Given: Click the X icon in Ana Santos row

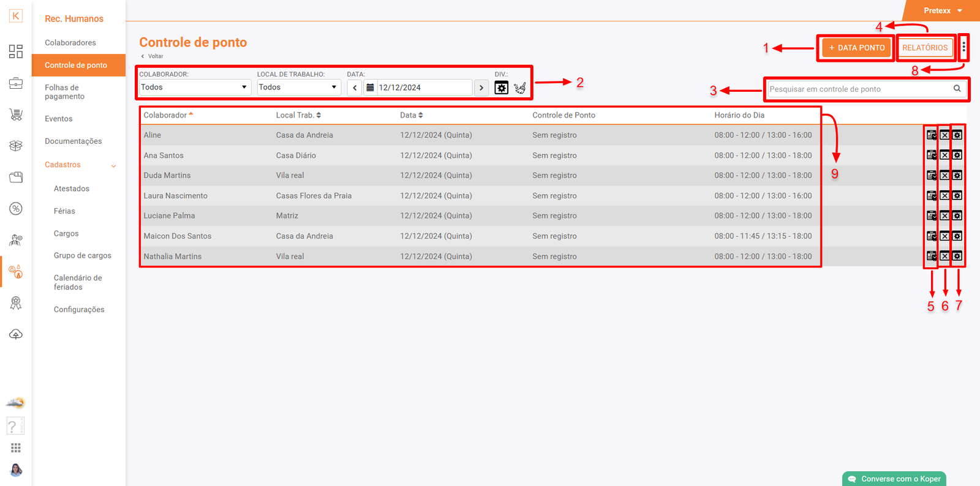Looking at the screenshot, I should pos(944,155).
